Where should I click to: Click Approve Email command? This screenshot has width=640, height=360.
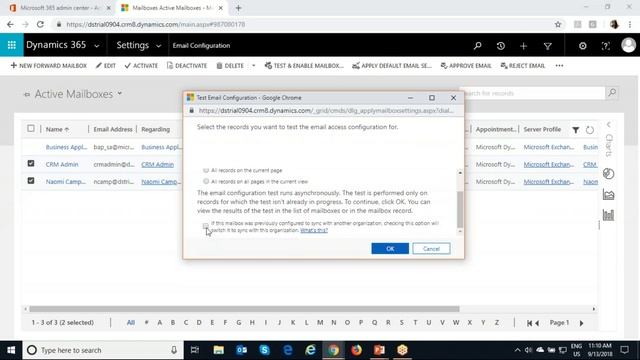(466, 66)
